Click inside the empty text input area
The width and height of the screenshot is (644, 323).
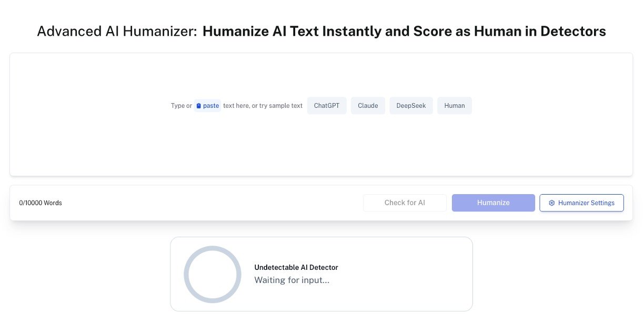pyautogui.click(x=321, y=147)
